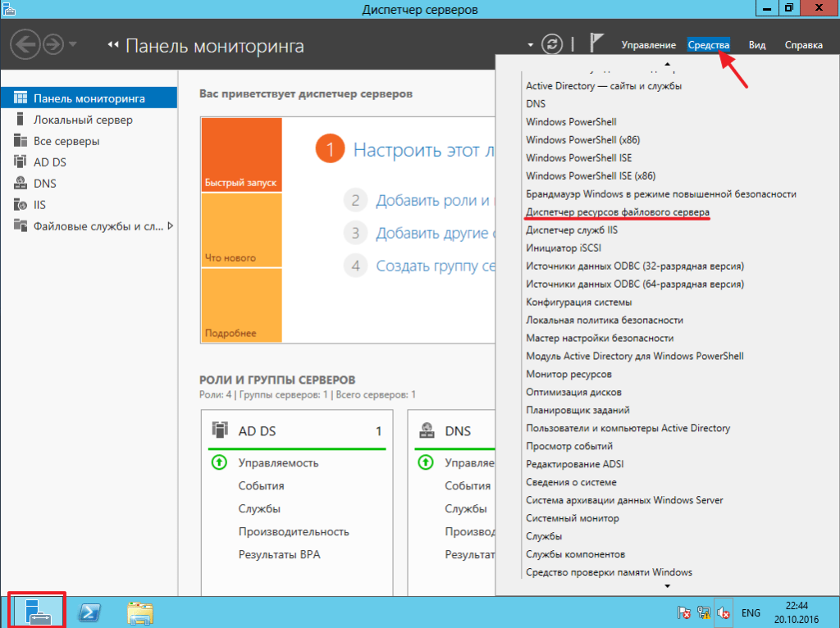Select Локальный сервер in the sidebar
Screen dimensions: 840x628
(x=83, y=120)
